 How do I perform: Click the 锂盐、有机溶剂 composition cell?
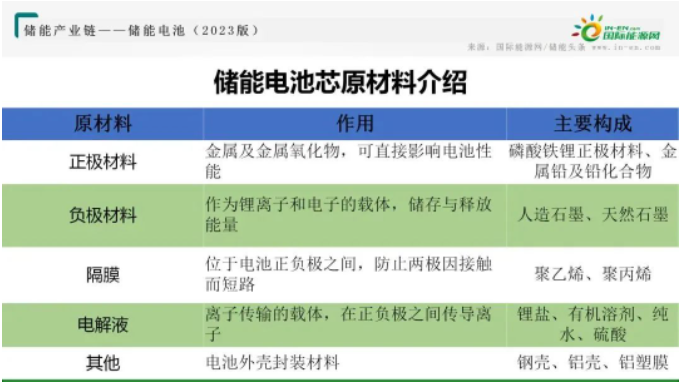[593, 325]
